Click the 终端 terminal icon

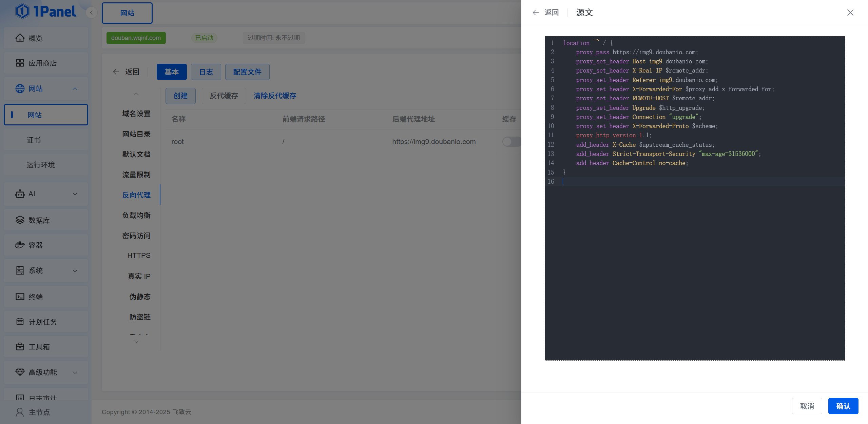click(20, 297)
